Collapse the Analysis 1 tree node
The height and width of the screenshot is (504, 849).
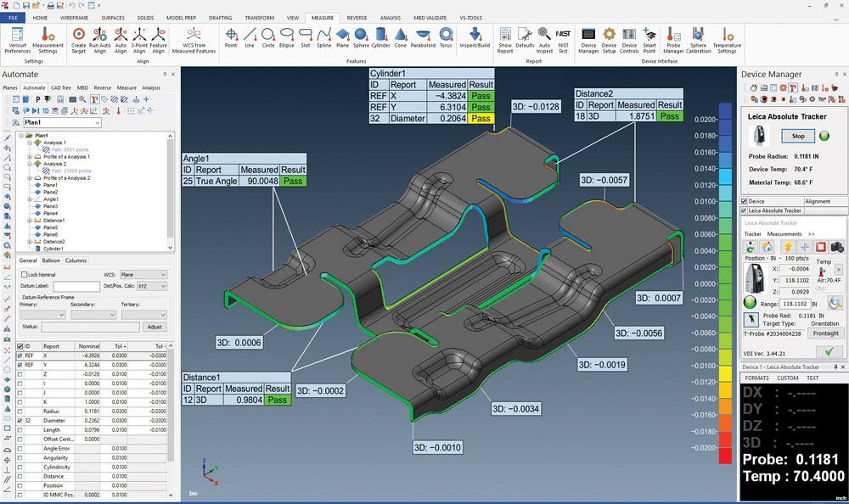30,142
